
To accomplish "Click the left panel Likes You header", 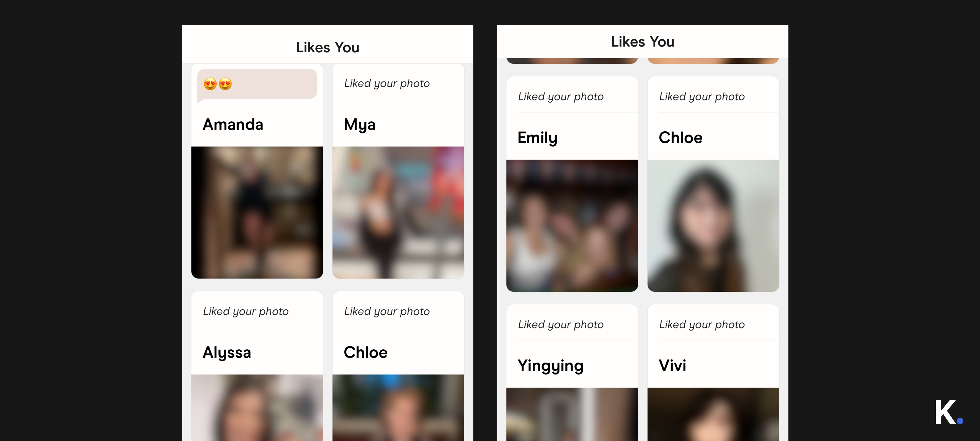I will (x=327, y=48).
